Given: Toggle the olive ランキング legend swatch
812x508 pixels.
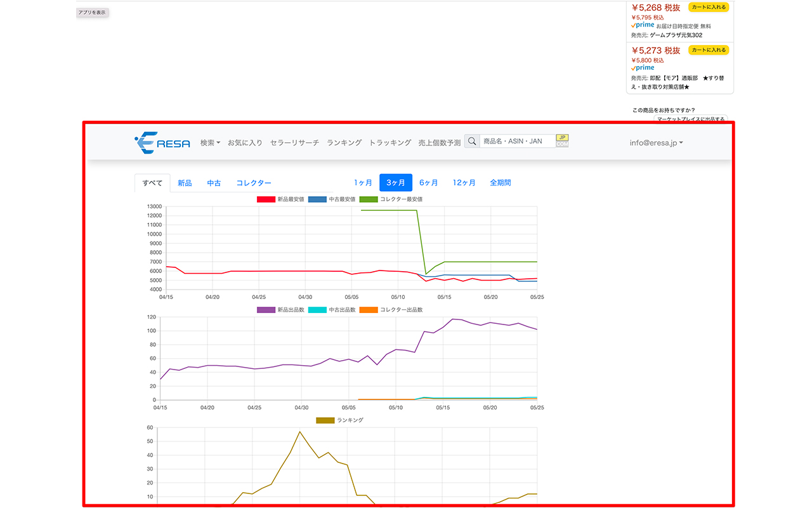Looking at the screenshot, I should (325, 420).
